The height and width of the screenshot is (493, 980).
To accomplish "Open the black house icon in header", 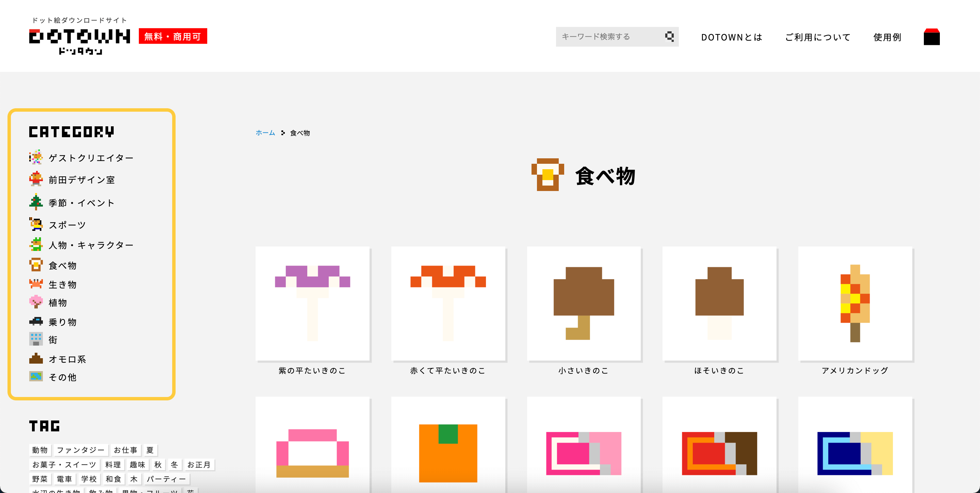I will [x=931, y=37].
